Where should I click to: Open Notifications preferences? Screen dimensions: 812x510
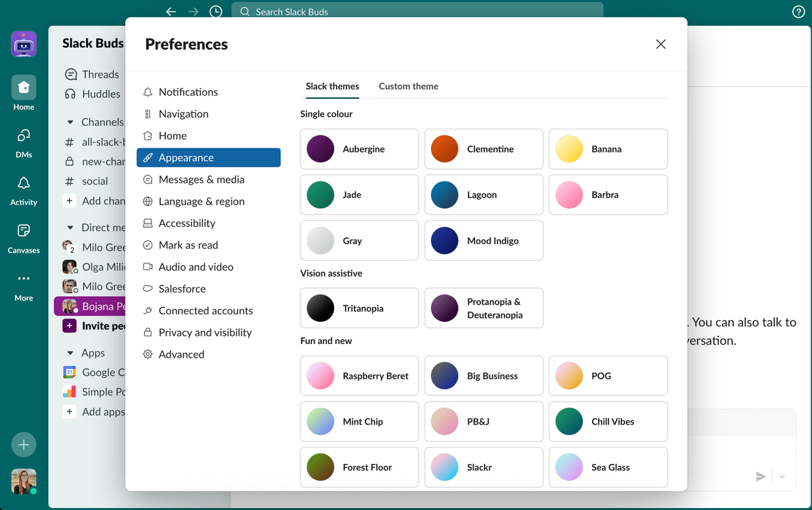click(188, 92)
